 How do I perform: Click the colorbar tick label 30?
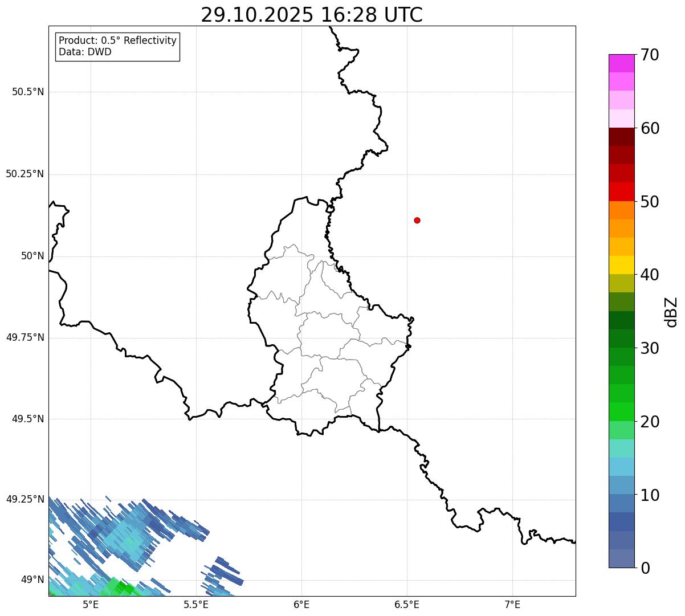pos(650,348)
